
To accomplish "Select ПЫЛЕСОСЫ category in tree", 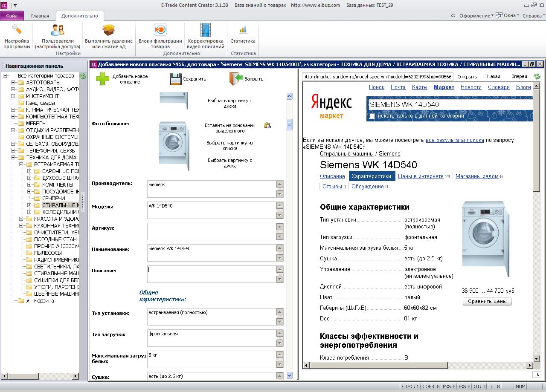I will [48, 253].
